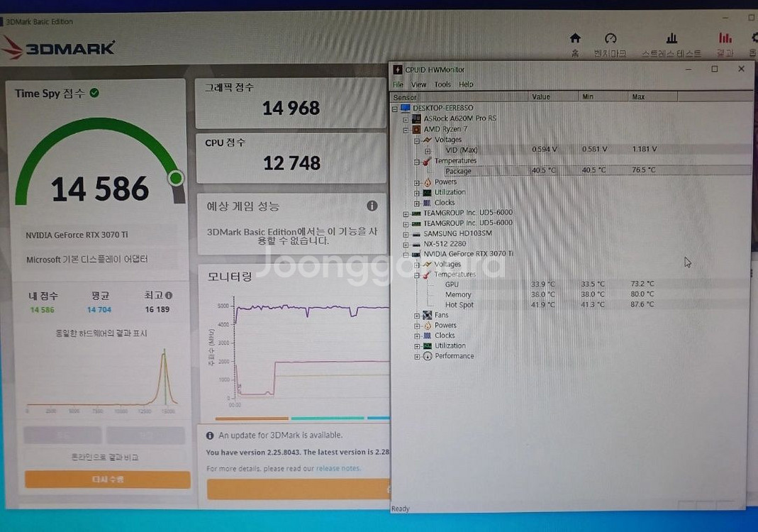This screenshot has width=758, height=532.
Task: Click the orange run-again button under score
Action: click(x=107, y=480)
